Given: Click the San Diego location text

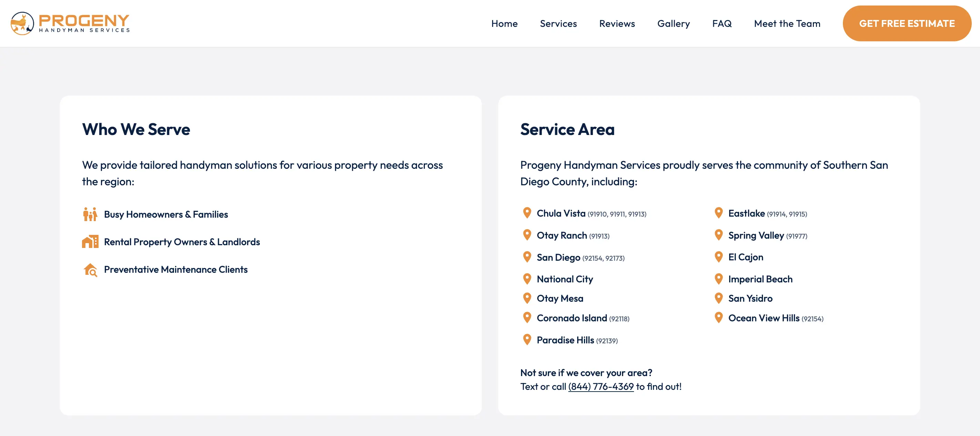Looking at the screenshot, I should [x=558, y=257].
